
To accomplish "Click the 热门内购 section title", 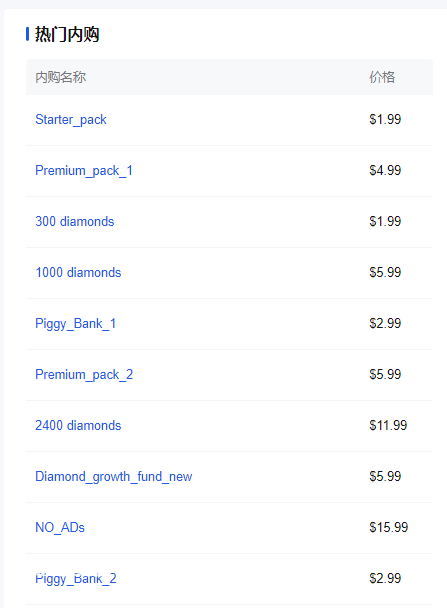I will click(67, 34).
